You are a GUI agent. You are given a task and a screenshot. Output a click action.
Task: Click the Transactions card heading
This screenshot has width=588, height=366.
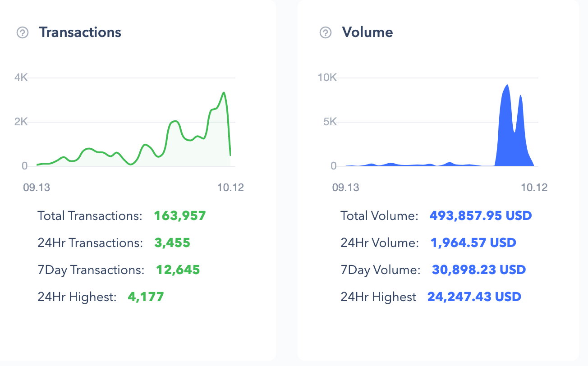pos(80,32)
